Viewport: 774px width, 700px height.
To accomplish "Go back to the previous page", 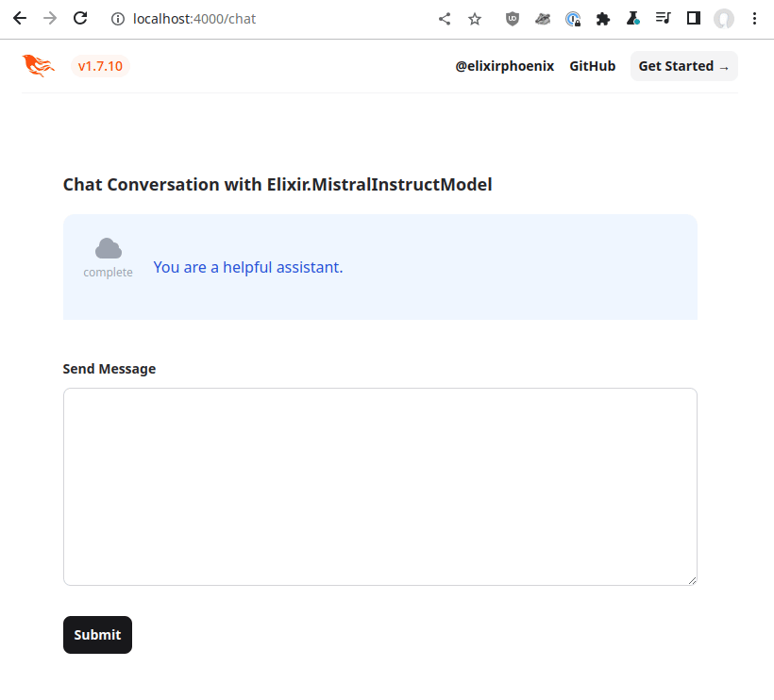I will click(19, 19).
